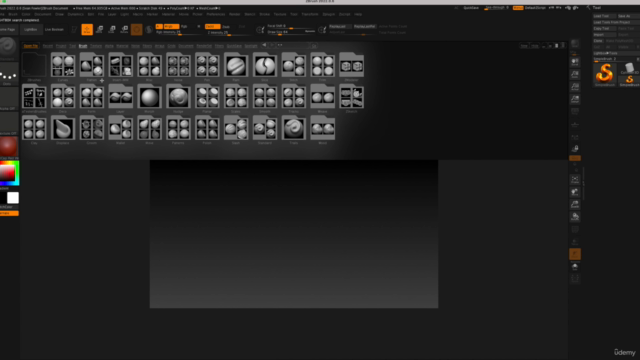Toggle the orange Draw mode button
The height and width of the screenshot is (360, 640).
coord(87,29)
